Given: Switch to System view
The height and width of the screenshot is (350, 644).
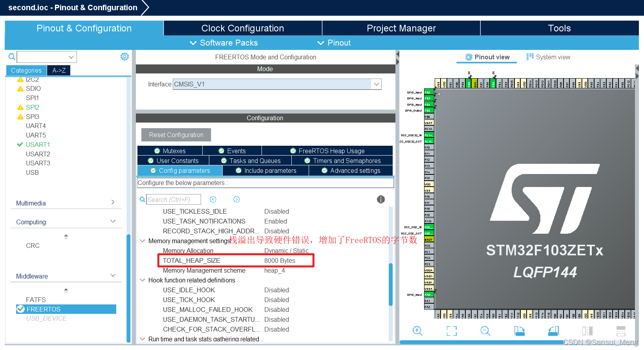Looking at the screenshot, I should pyautogui.click(x=549, y=57).
